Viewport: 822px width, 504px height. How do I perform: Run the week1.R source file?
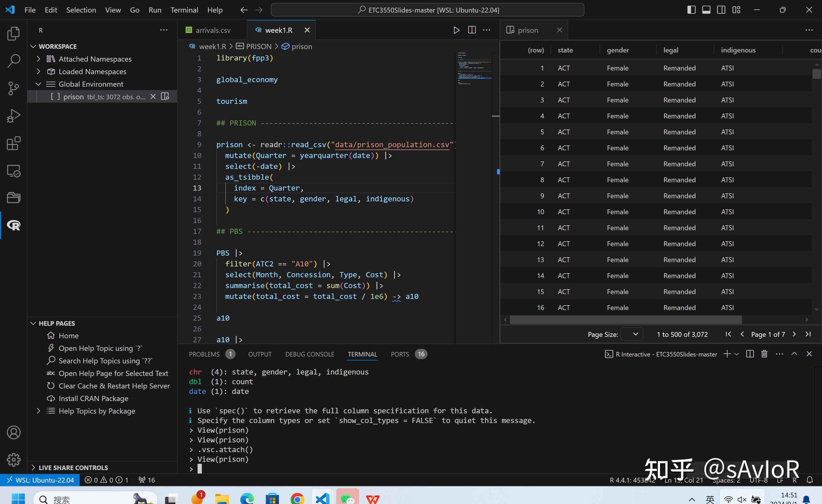tap(456, 30)
